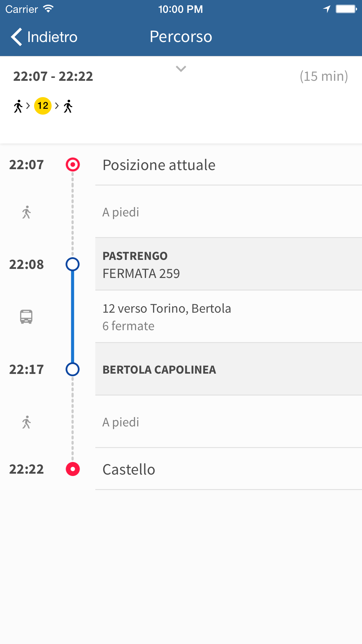Collapse the route summary with the chevron
The image size is (362, 644).
tap(181, 69)
